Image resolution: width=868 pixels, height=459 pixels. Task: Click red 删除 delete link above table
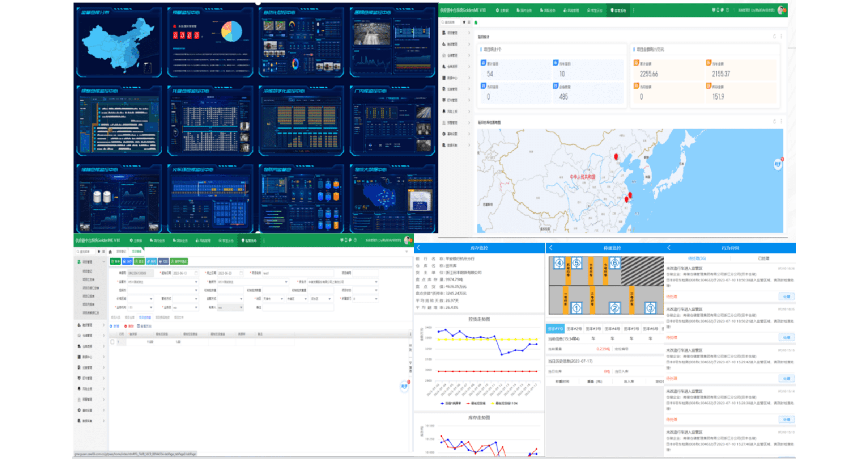[x=129, y=326]
